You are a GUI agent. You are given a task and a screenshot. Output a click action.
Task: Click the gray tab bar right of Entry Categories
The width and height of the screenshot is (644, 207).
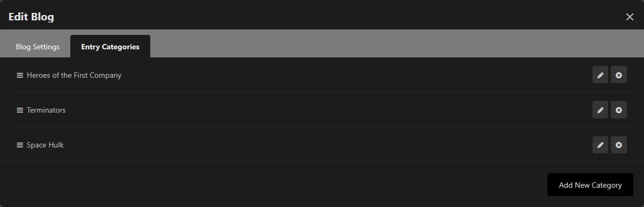pos(397,43)
